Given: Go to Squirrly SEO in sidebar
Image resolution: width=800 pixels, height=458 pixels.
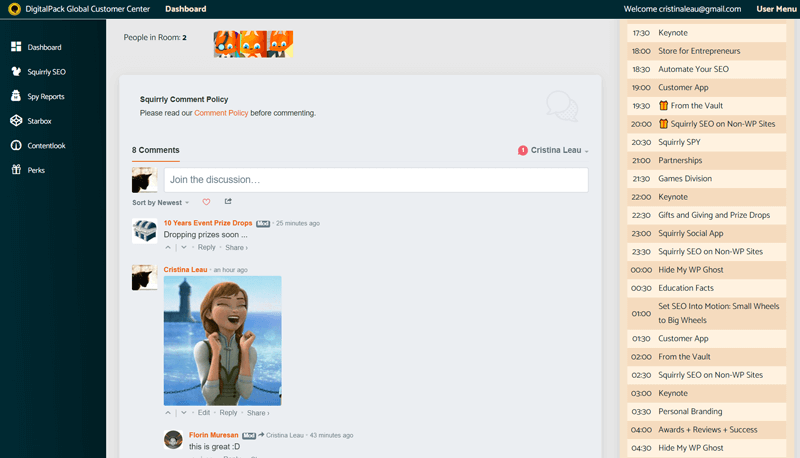Looking at the screenshot, I should [x=46, y=72].
